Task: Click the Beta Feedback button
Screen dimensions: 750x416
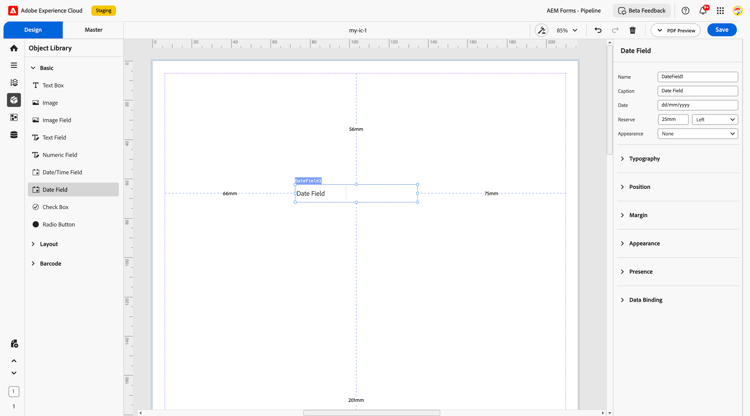Action: tap(642, 11)
